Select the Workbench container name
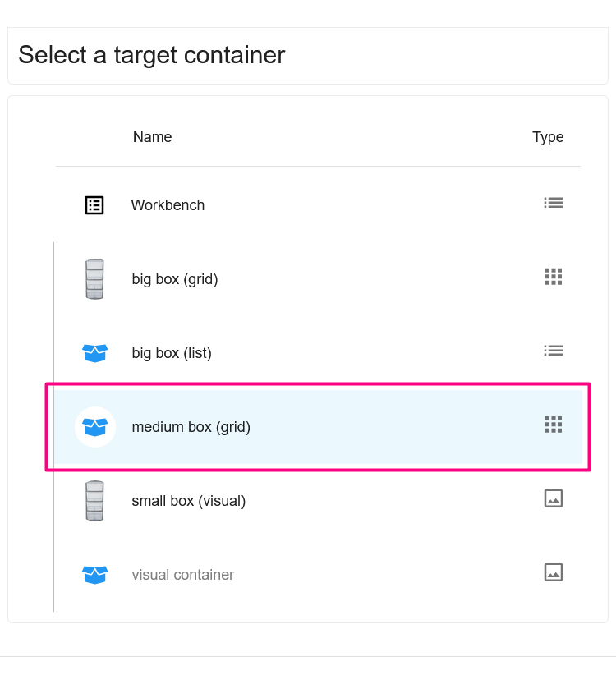This screenshot has height=698, width=616. click(168, 205)
